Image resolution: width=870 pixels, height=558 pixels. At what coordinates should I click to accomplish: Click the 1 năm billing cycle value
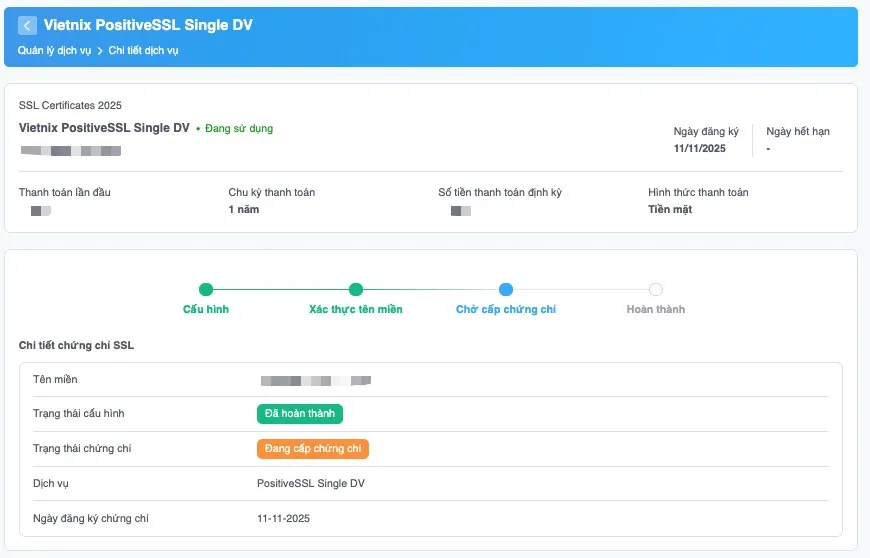[245, 210]
